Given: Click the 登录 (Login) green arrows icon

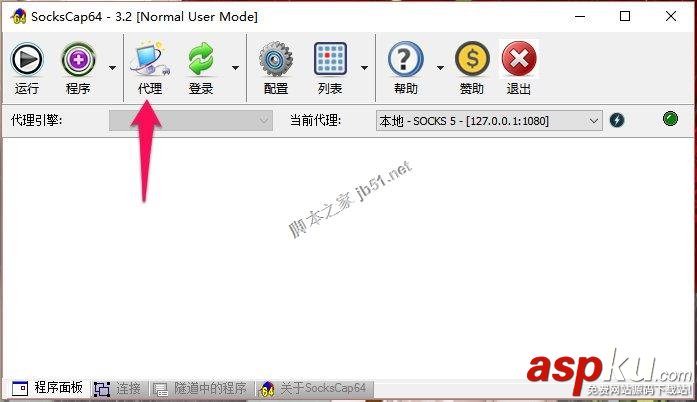Looking at the screenshot, I should (200, 59).
